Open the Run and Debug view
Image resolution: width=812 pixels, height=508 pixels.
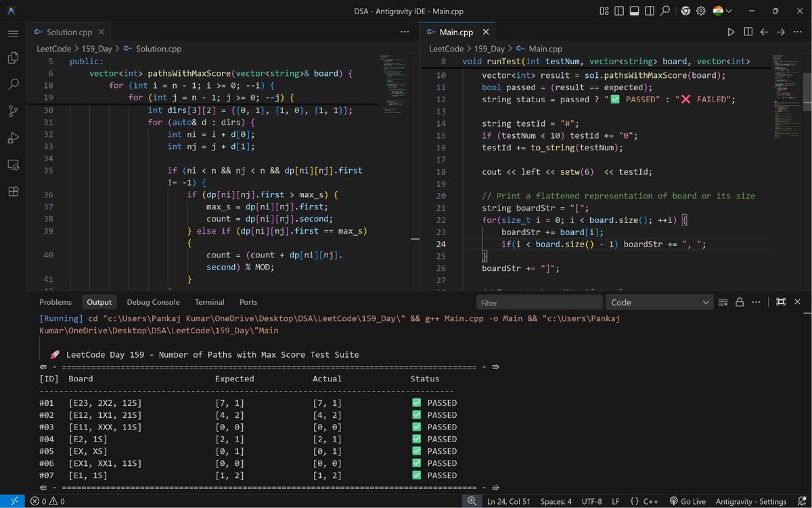[x=13, y=137]
